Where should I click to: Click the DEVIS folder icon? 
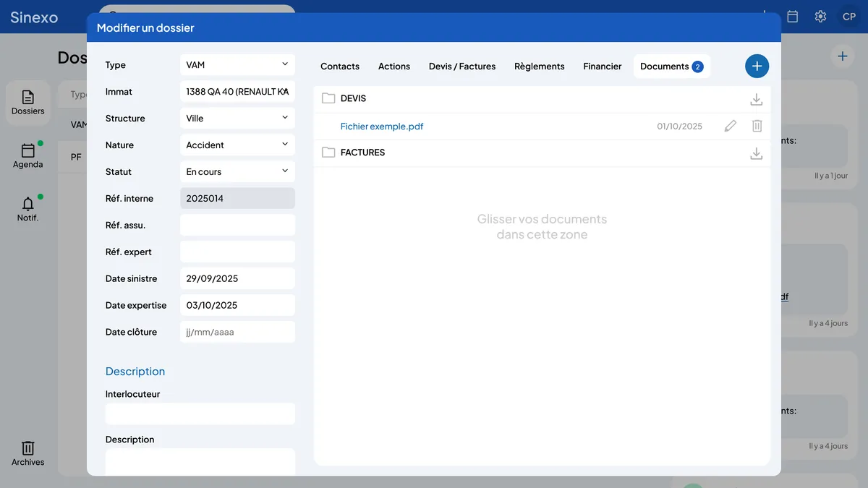[328, 98]
